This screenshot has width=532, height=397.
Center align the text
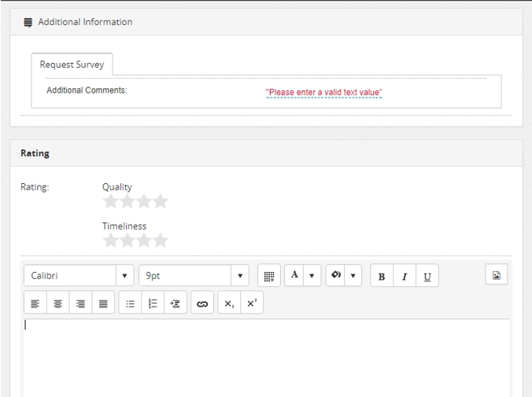(x=58, y=303)
